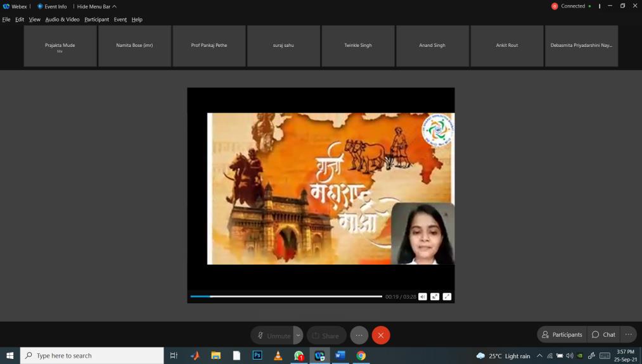Select Namita Bose (imr) participant tile
This screenshot has height=364, width=642.
(x=135, y=46)
